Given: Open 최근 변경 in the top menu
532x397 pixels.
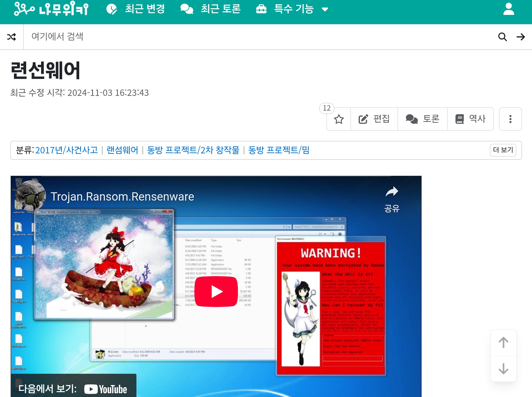Looking at the screenshot, I should pyautogui.click(x=136, y=9).
